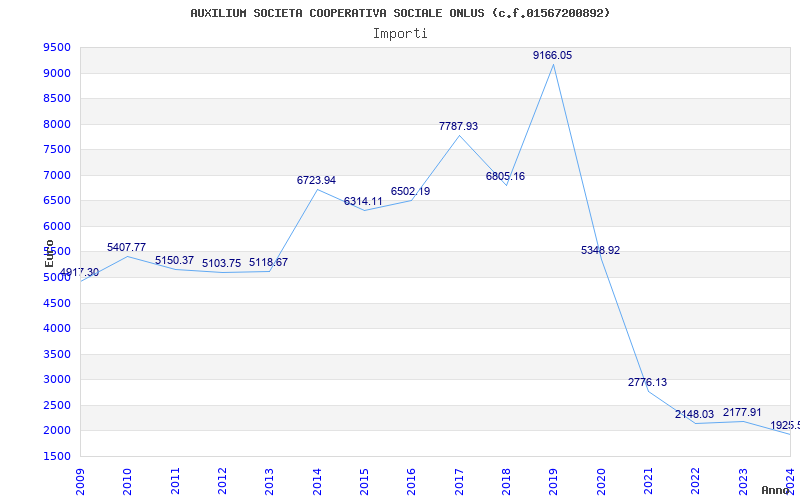Click the 9000 y-axis tick label

pyautogui.click(x=57, y=73)
